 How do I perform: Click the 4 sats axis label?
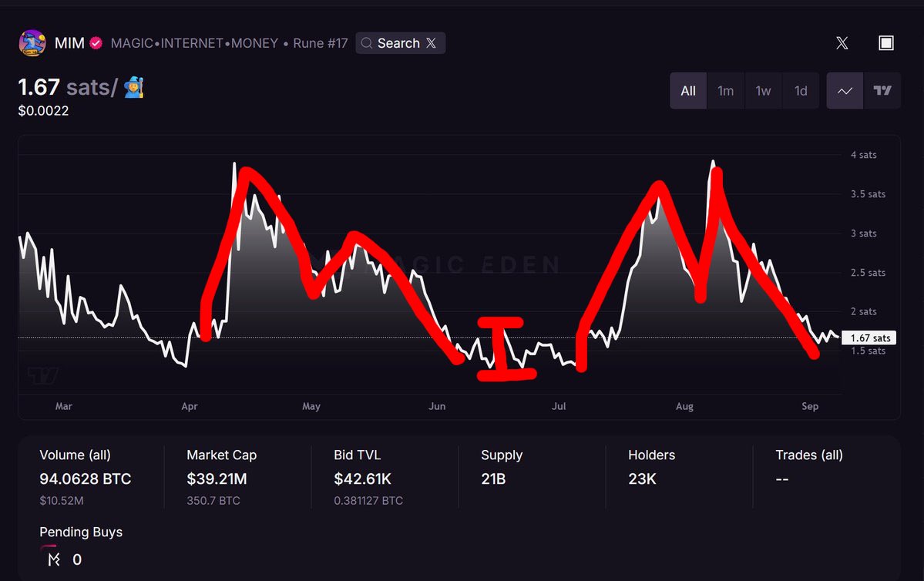pyautogui.click(x=863, y=155)
